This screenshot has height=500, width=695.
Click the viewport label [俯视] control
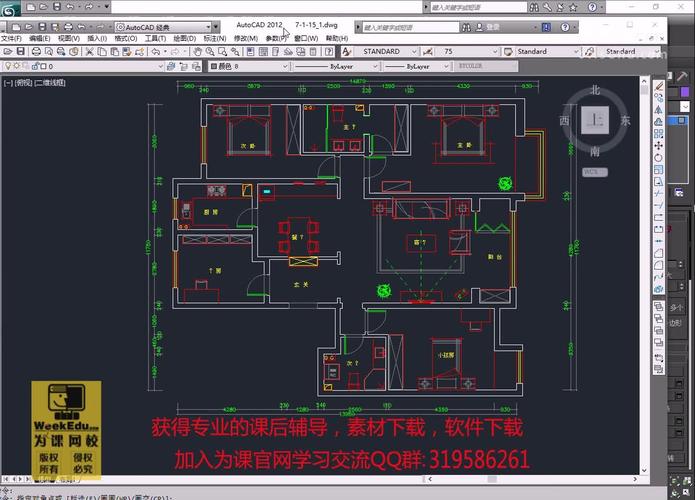[24, 82]
